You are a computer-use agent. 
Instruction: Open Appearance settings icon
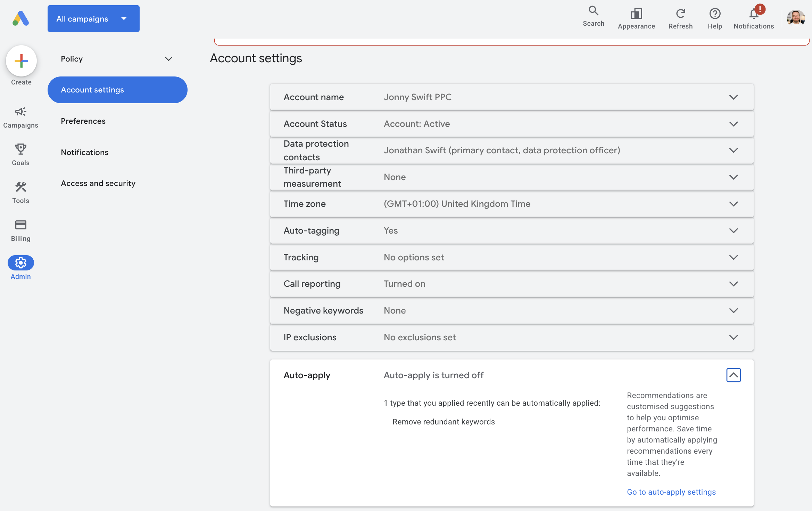pyautogui.click(x=636, y=14)
